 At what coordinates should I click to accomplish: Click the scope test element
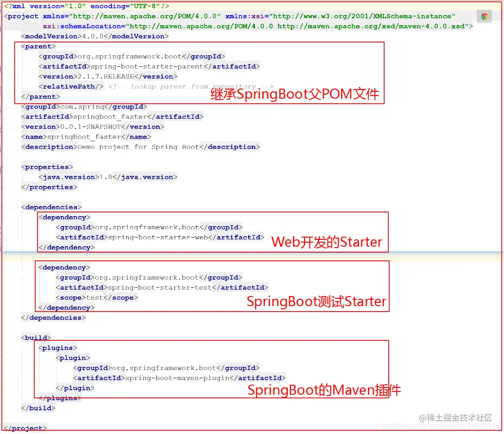click(97, 297)
